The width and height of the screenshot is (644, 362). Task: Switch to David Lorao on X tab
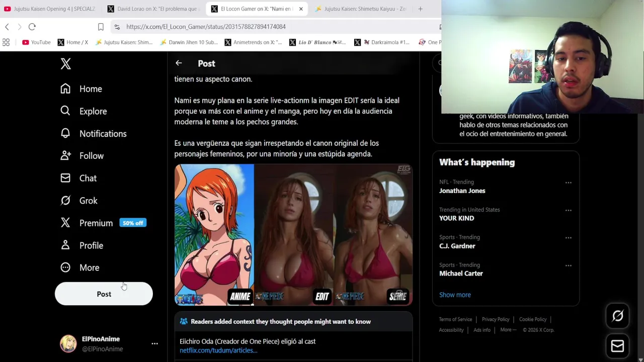click(153, 9)
